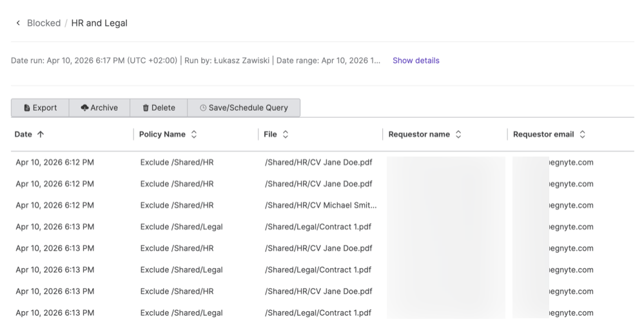Click the Export file icon
Screen dimensions: 644x326
(27, 108)
